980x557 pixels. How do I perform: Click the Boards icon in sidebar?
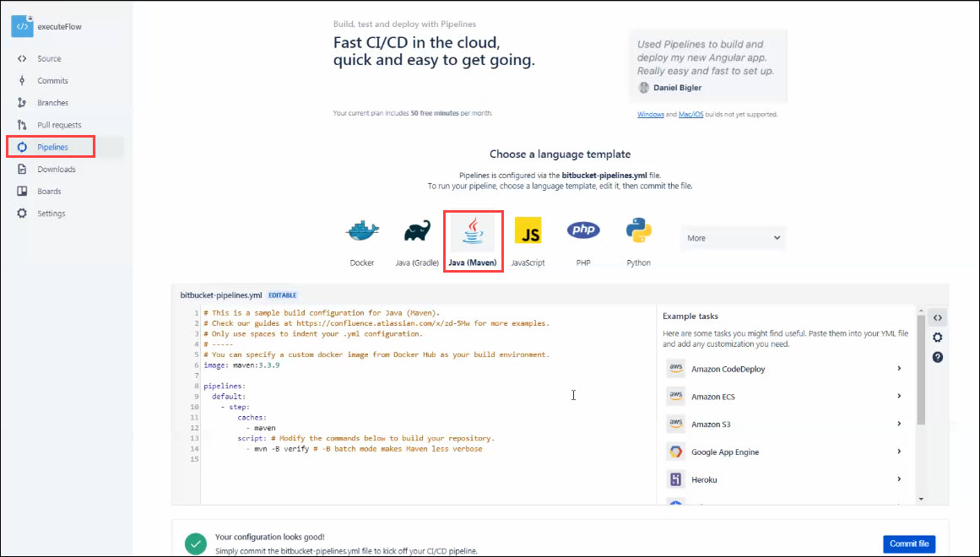coord(22,192)
